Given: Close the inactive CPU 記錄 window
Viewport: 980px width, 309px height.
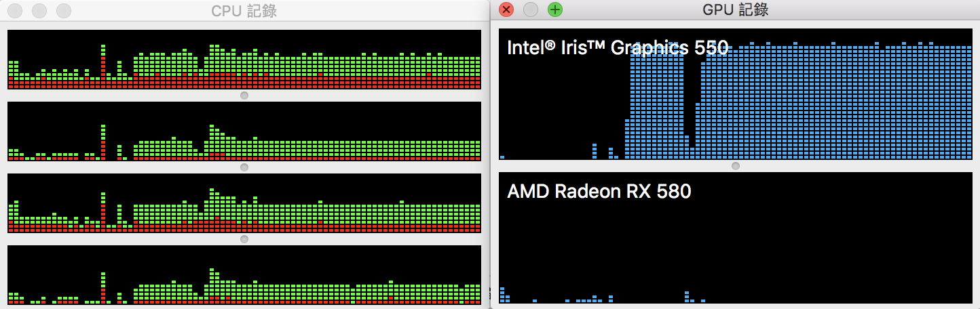Looking at the screenshot, I should (x=15, y=10).
